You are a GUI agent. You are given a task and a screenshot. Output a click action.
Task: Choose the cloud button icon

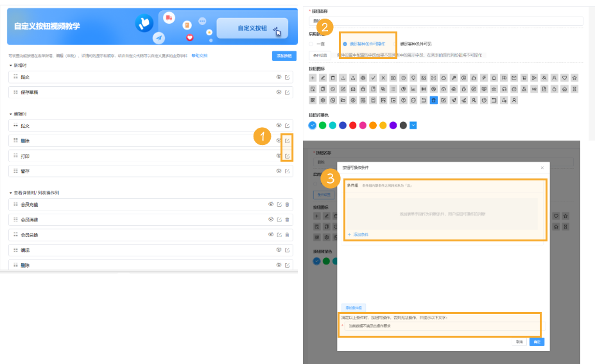[x=444, y=78]
